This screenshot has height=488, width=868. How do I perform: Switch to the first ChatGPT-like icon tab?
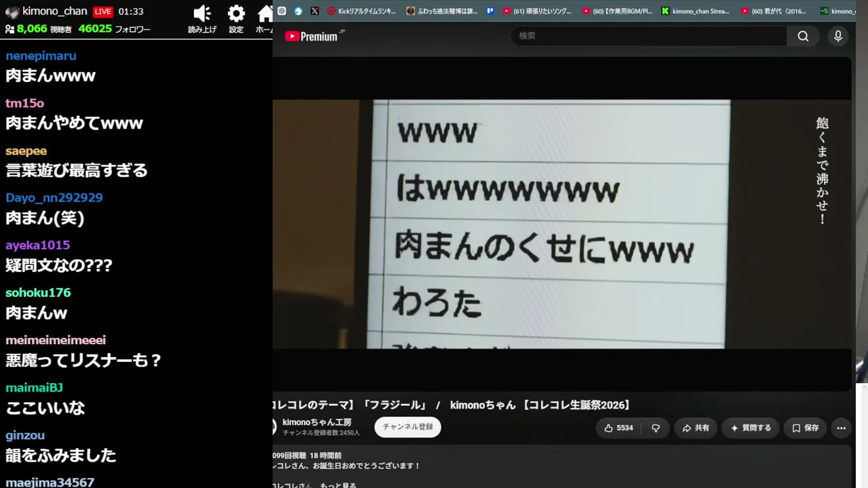[281, 11]
